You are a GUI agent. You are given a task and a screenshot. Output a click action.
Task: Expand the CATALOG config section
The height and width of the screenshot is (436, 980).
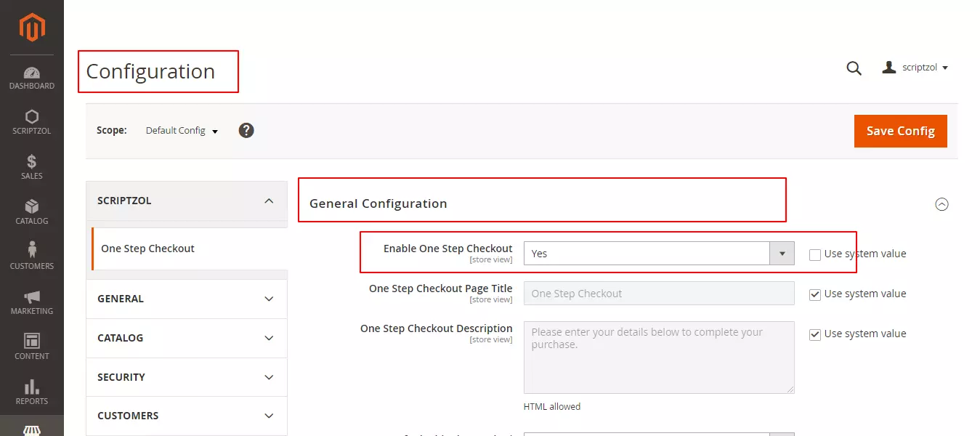[187, 338]
